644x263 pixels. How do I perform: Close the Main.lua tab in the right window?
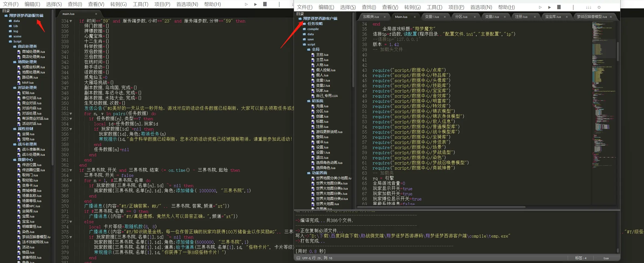pyautogui.click(x=415, y=17)
